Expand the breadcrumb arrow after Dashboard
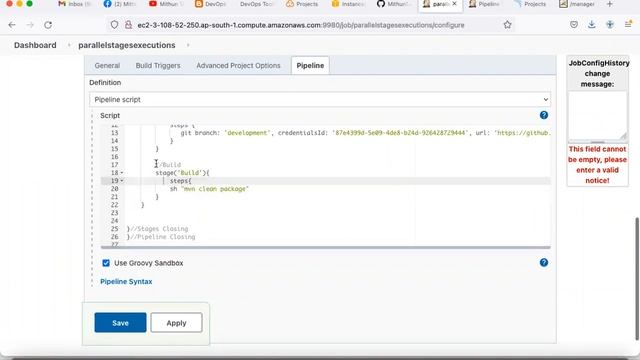The width and height of the screenshot is (640, 360). 69,45
